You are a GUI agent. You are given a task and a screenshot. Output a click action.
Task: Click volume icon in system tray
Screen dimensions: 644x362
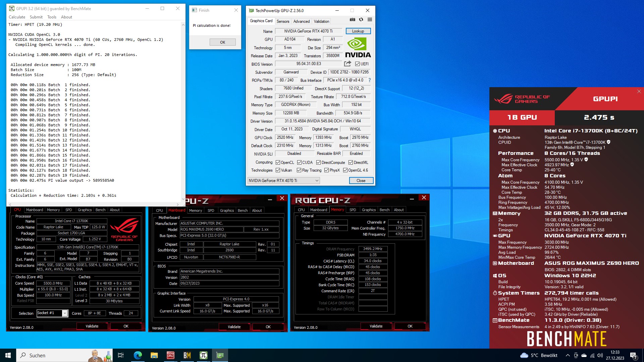pyautogui.click(x=600, y=356)
